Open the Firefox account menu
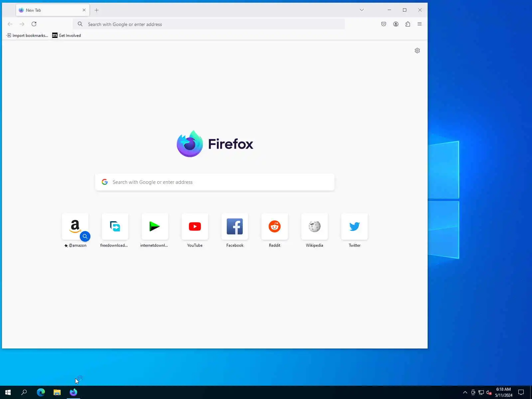 [396, 24]
